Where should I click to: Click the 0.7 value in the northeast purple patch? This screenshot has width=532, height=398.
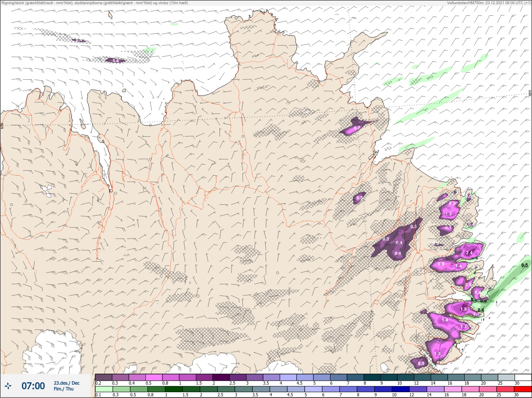tap(357, 128)
